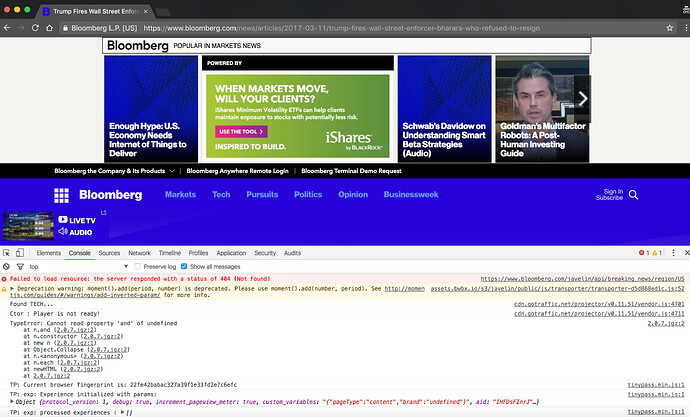Open the Bloomberg grid menu icon
The width and height of the screenshot is (690, 417).
click(61, 195)
